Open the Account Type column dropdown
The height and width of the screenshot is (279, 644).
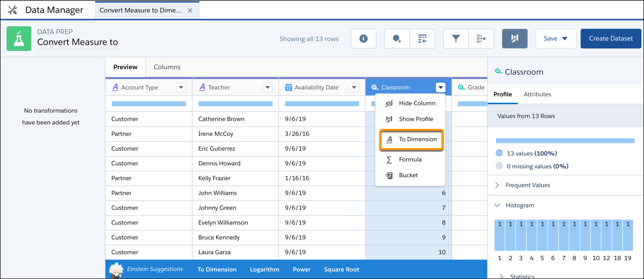tap(181, 87)
